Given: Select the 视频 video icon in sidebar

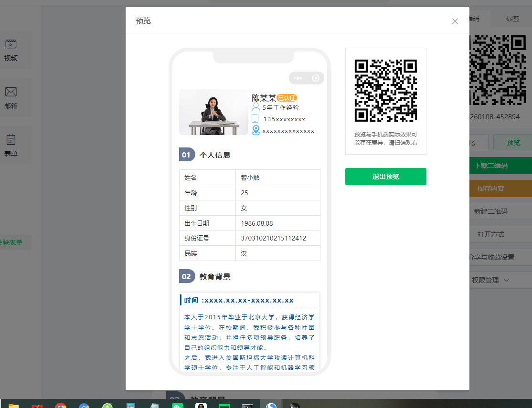Looking at the screenshot, I should click(x=11, y=44).
